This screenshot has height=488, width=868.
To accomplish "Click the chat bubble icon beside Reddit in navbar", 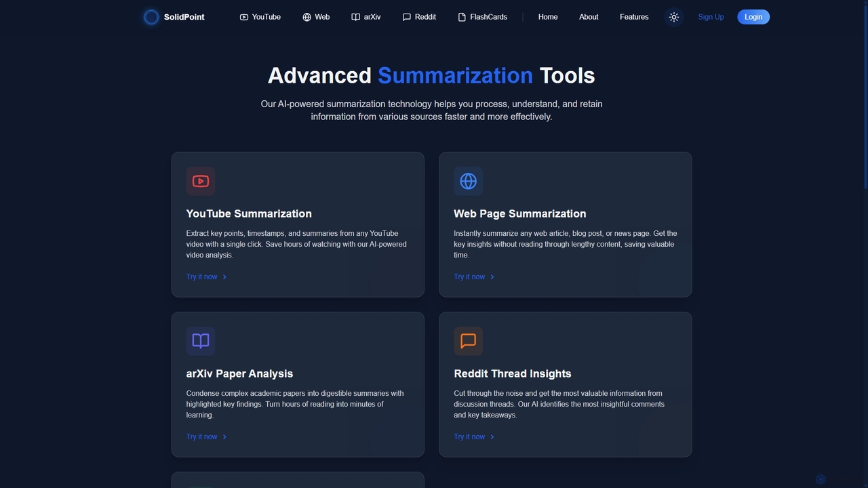I will 407,17.
